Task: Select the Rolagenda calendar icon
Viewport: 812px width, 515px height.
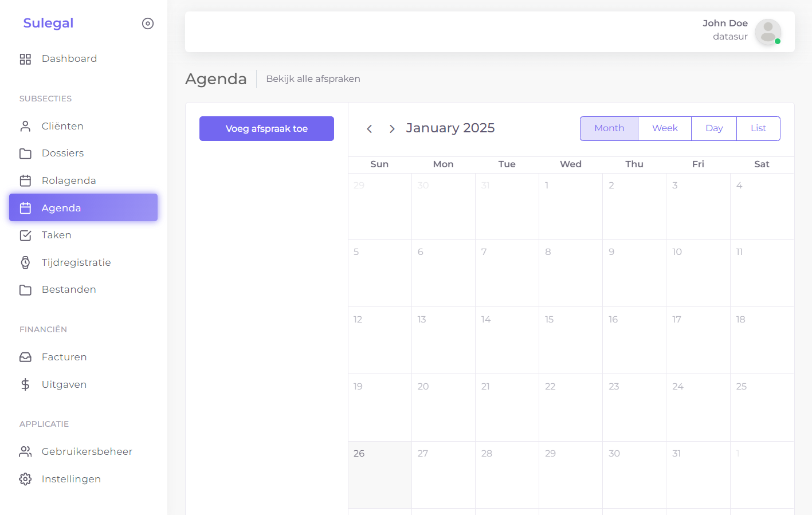Action: (25, 180)
